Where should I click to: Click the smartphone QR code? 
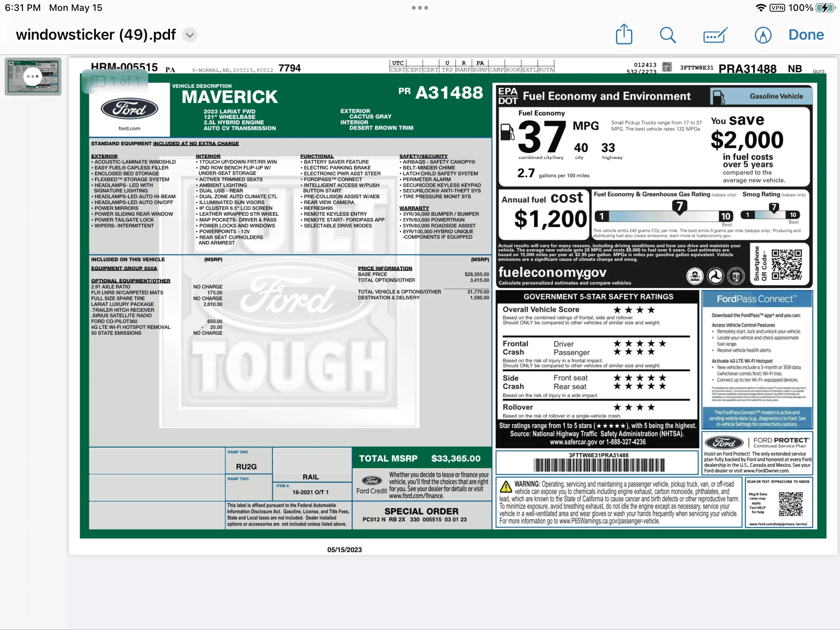[x=787, y=264]
